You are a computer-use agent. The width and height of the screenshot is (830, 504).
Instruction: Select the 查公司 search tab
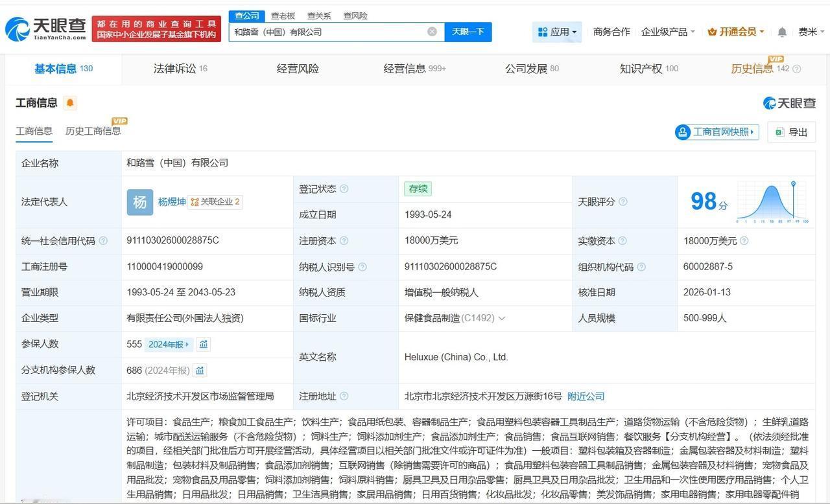247,16
